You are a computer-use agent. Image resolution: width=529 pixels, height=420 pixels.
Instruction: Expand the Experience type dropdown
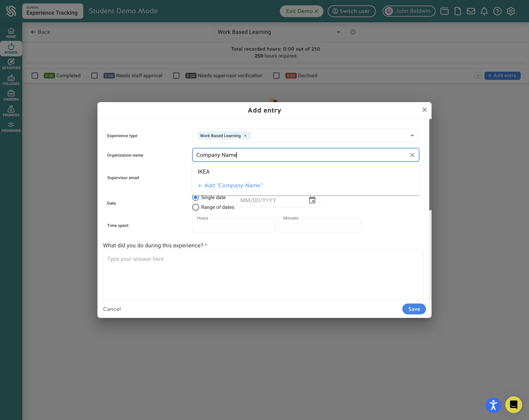click(412, 136)
